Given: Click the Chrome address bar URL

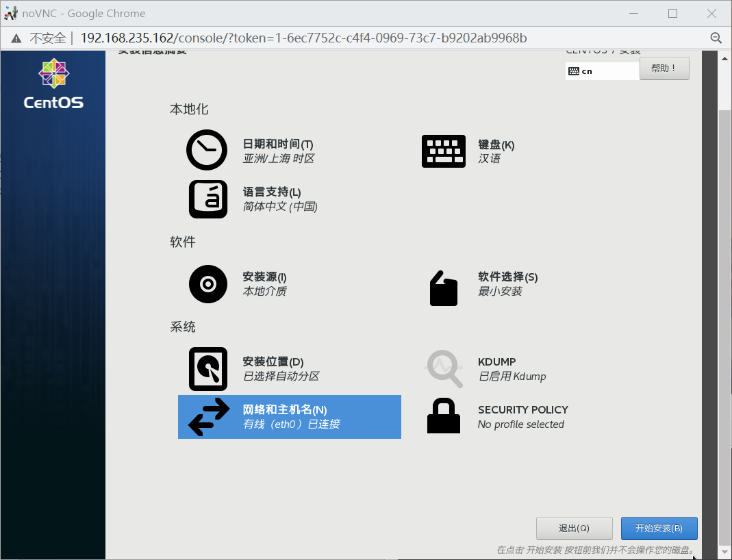Looking at the screenshot, I should tap(304, 38).
